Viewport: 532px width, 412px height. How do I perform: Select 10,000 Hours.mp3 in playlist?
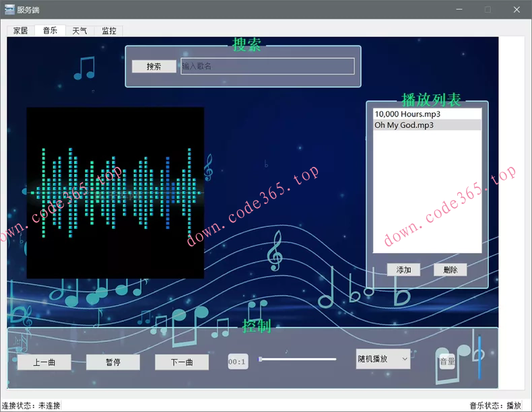tap(427, 114)
